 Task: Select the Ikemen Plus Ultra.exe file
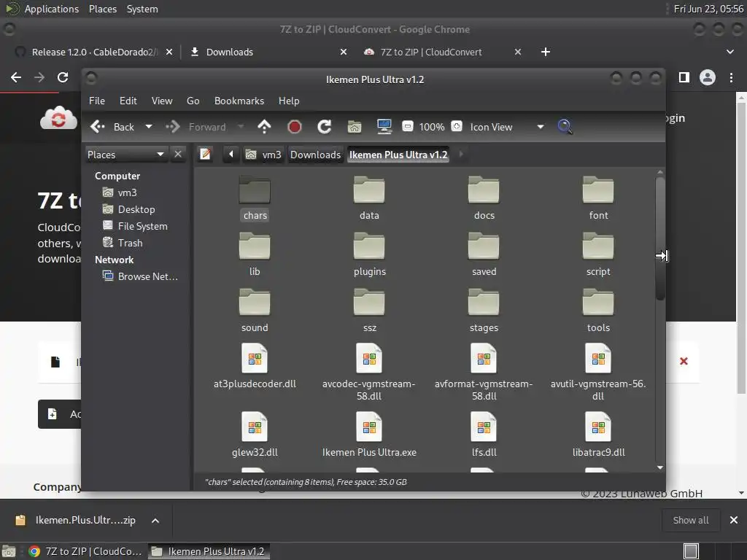click(369, 435)
